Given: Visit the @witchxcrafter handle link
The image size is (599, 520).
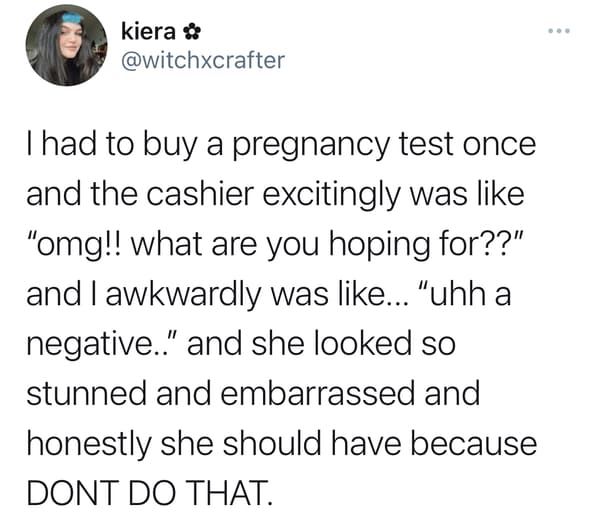Looking at the screenshot, I should pyautogui.click(x=203, y=60).
